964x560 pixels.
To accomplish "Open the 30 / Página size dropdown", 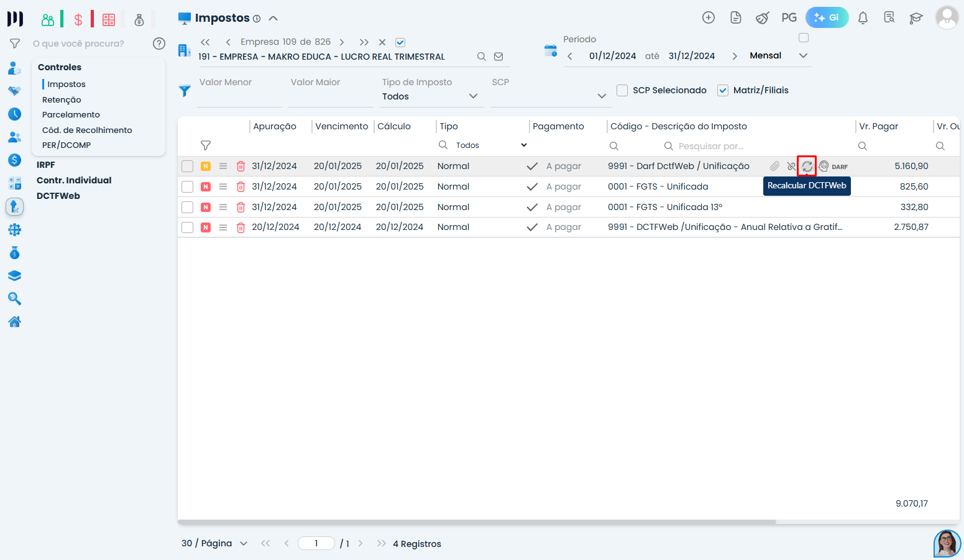I will point(214,543).
